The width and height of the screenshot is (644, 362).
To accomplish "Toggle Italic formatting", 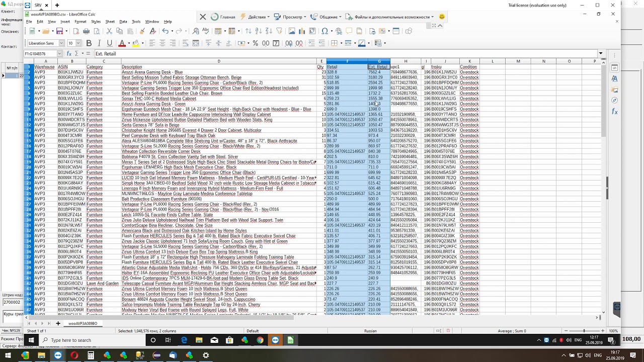I will (x=99, y=43).
